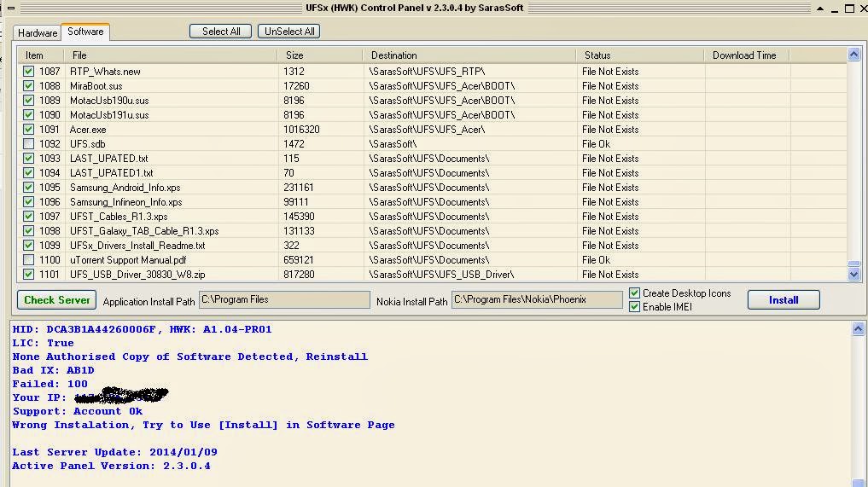This screenshot has width=868, height=487.
Task: Uncheck item 1087 RTP_Whats.new
Action: [x=28, y=72]
